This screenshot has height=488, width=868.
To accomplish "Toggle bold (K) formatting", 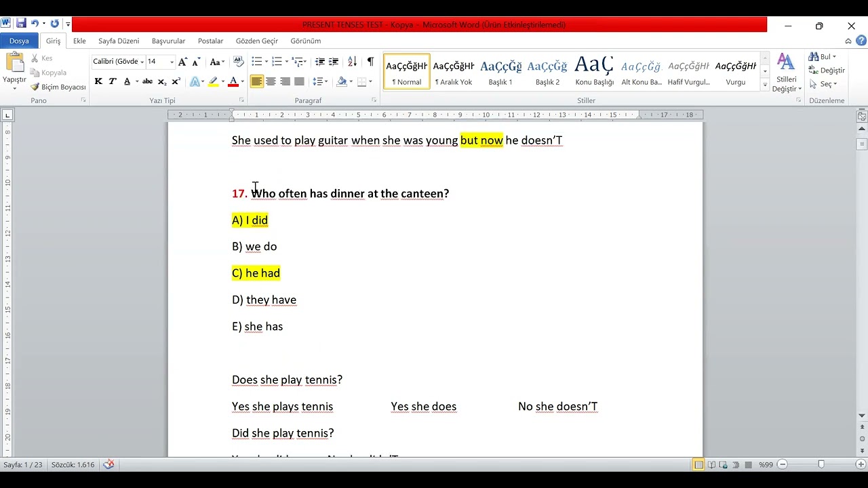I will coord(98,81).
